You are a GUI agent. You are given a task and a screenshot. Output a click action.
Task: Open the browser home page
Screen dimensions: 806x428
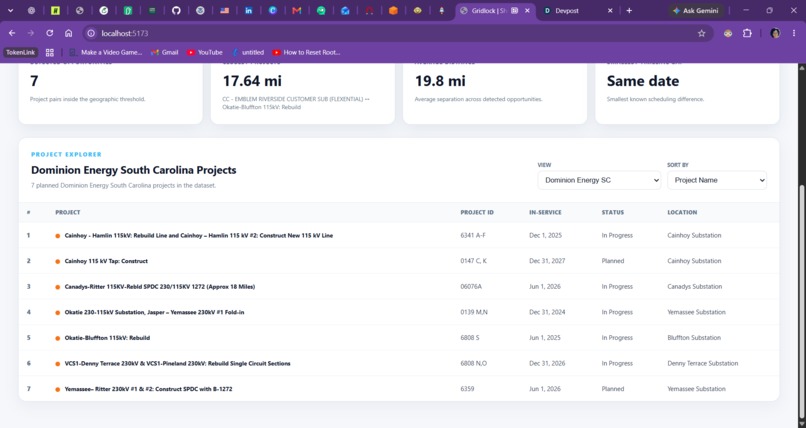pyautogui.click(x=68, y=33)
